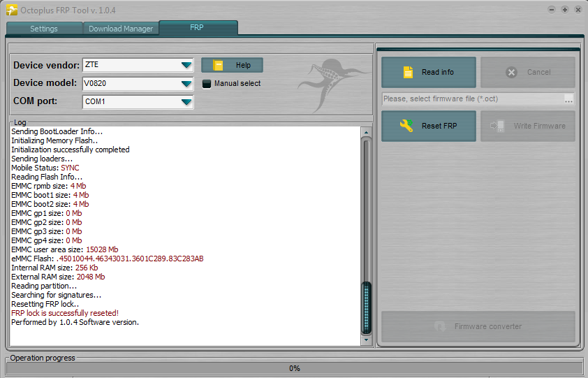
Task: Select the FRP tab
Action: [x=198, y=27]
